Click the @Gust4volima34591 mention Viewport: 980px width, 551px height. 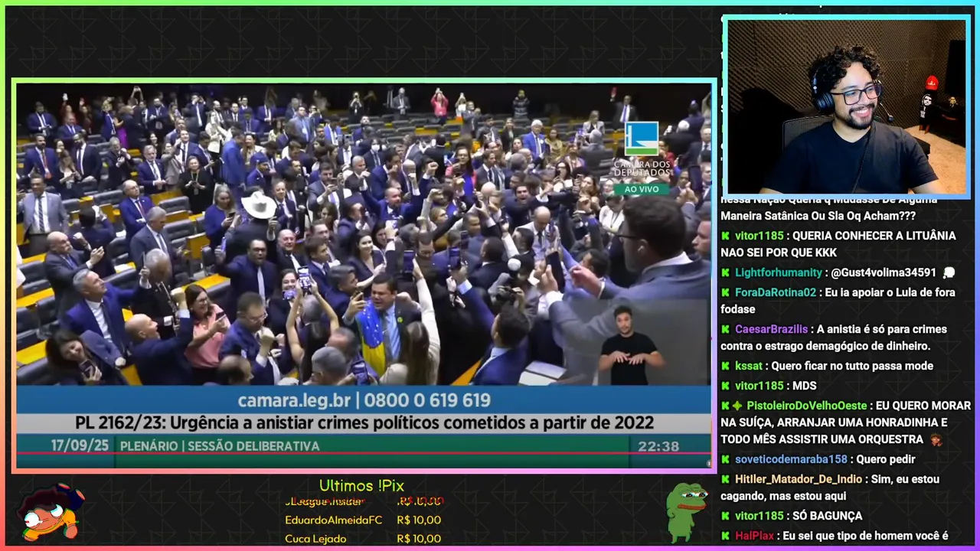point(884,272)
